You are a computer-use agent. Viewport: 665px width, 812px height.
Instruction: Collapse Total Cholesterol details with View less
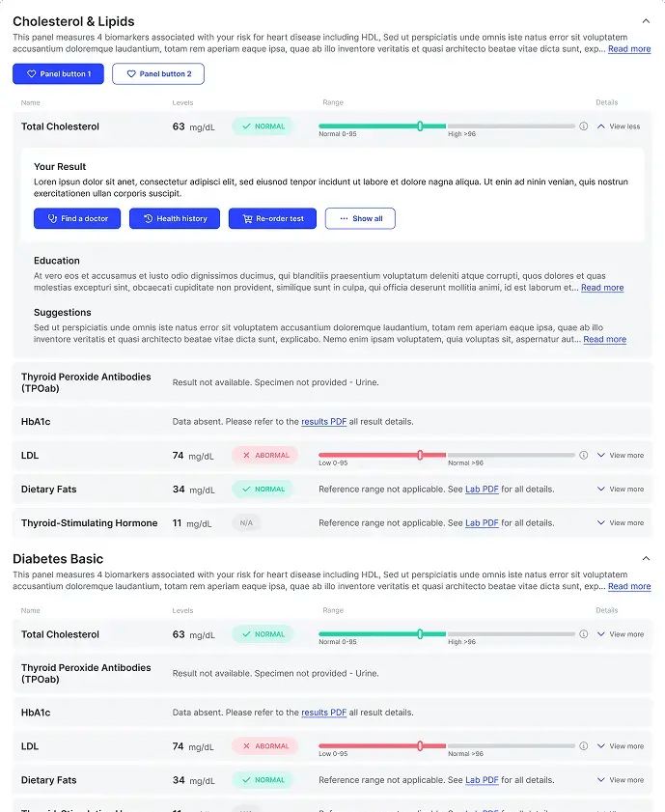click(619, 126)
